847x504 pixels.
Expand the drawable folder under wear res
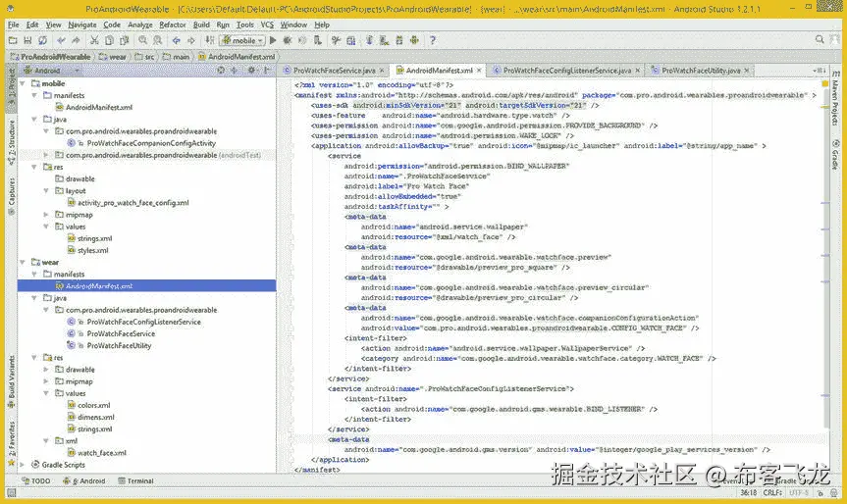tap(46, 370)
